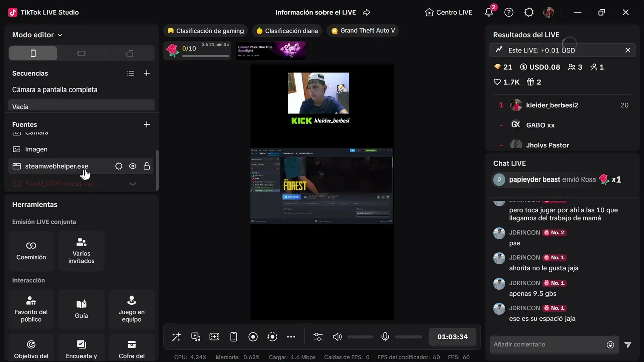This screenshot has height=362, width=644.
Task: Select The Forest Steam capture in preview
Action: pyautogui.click(x=322, y=186)
